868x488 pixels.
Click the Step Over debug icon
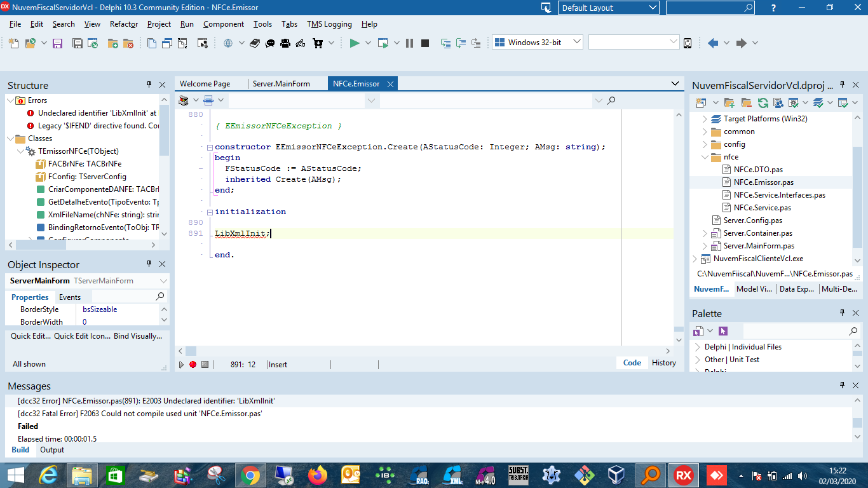click(x=461, y=43)
